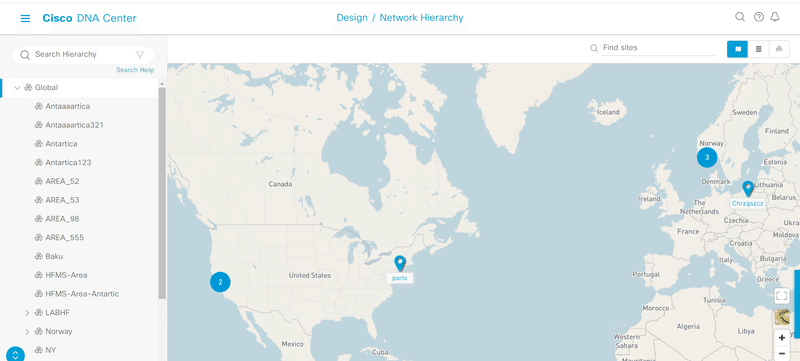Switch to map view

coord(737,49)
